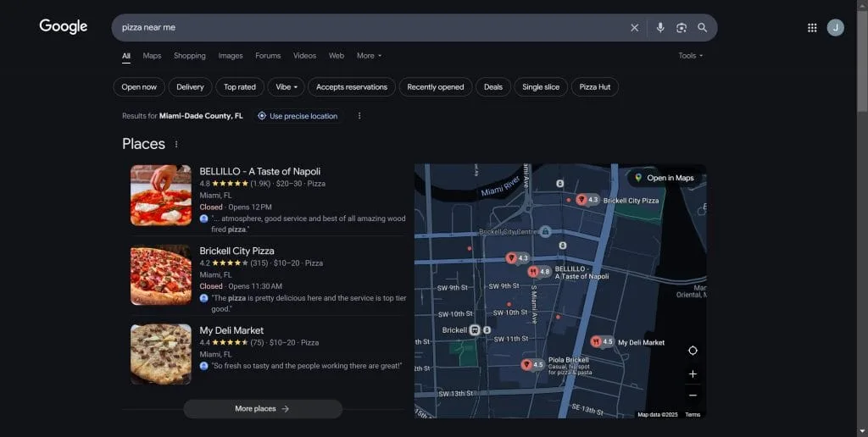868x437 pixels.
Task: Toggle the Single slice filter chip
Action: coord(541,87)
